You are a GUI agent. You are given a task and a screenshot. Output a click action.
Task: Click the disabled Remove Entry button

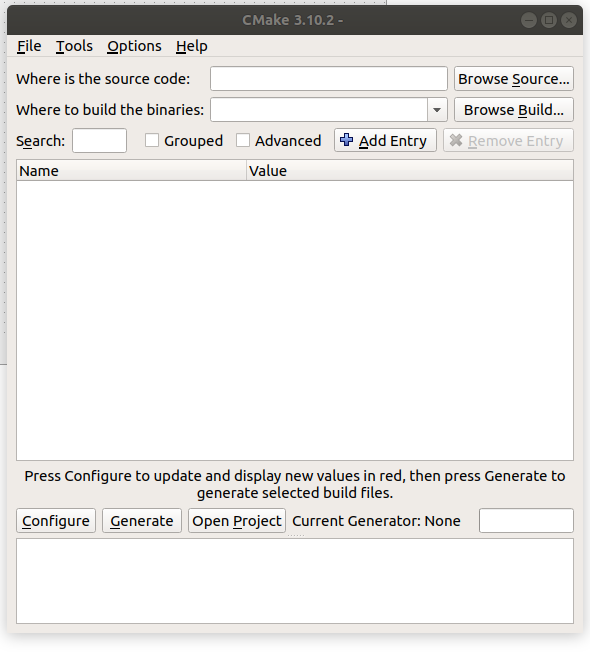[508, 140]
